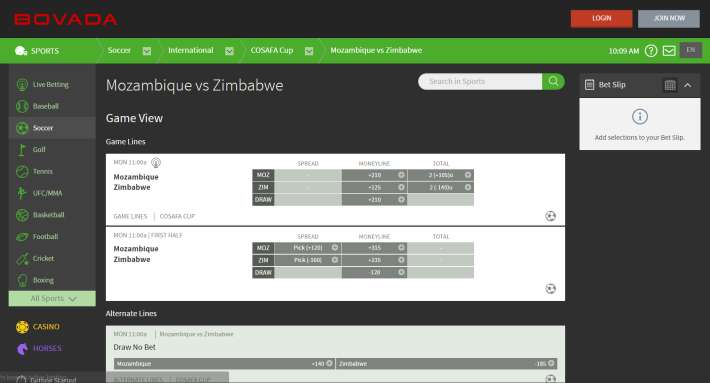Open the mail envelope icon
Screen dimensions: 710x383
click(x=669, y=51)
